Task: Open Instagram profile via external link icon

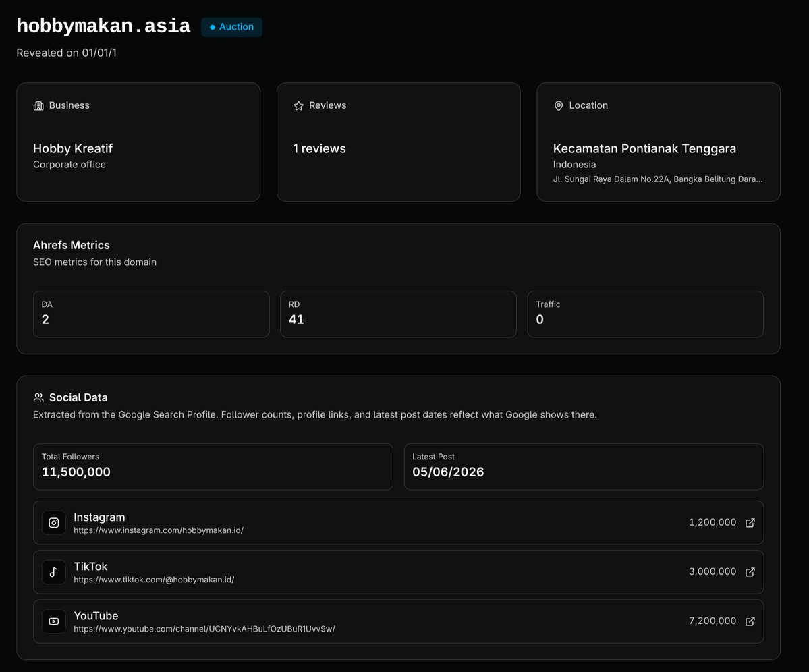Action: pyautogui.click(x=750, y=523)
